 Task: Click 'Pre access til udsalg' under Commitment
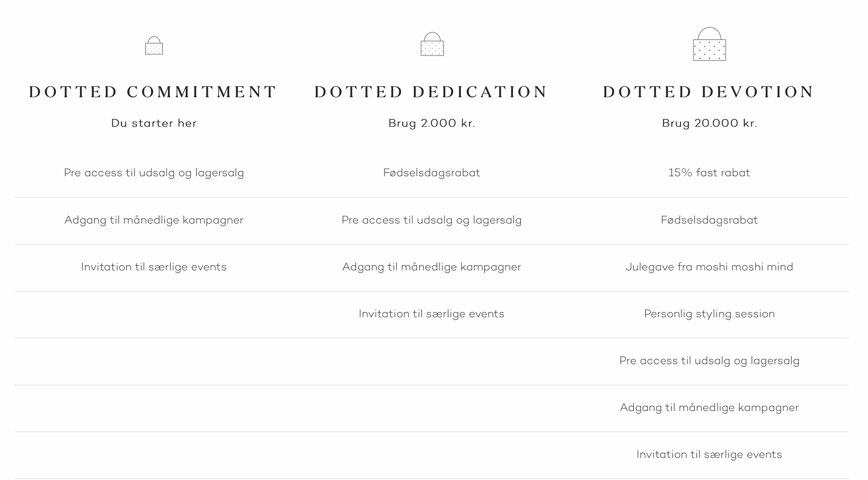(154, 173)
